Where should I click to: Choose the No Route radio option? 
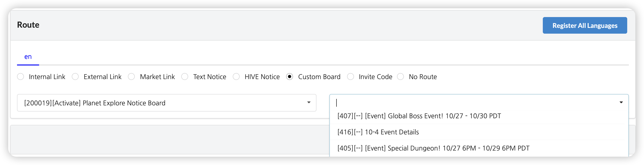click(400, 77)
